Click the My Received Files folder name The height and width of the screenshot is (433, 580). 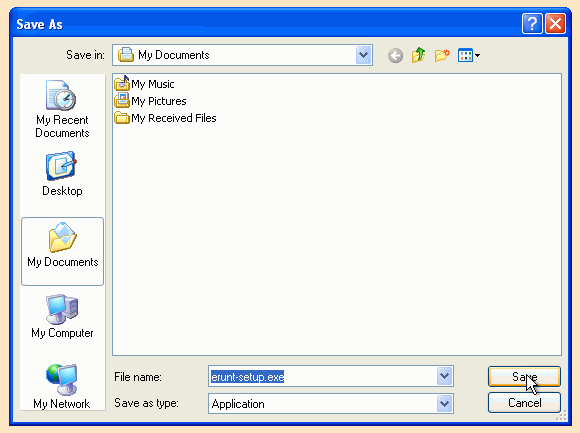pos(173,118)
